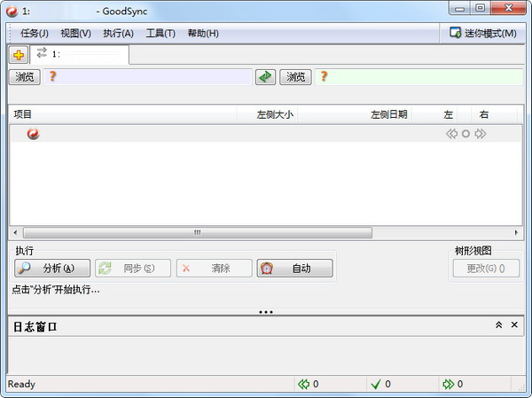Add a new job with the plus icon
532x398 pixels.
point(19,55)
